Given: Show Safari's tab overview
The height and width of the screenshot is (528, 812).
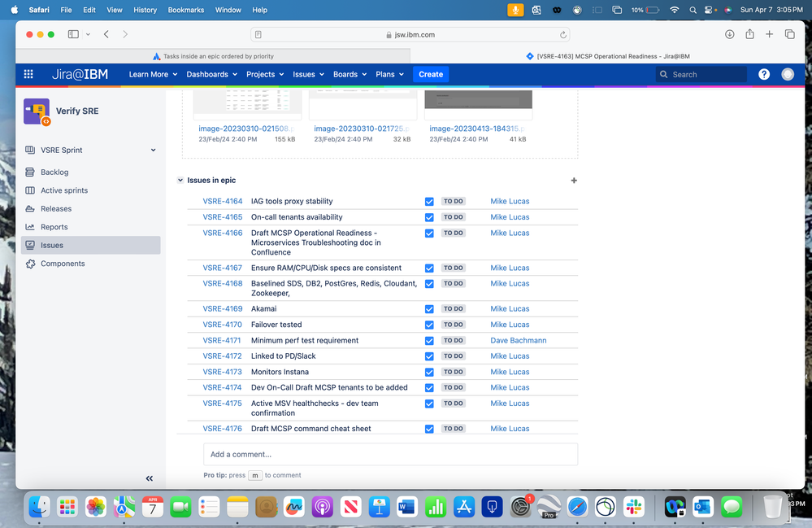Looking at the screenshot, I should (x=790, y=34).
